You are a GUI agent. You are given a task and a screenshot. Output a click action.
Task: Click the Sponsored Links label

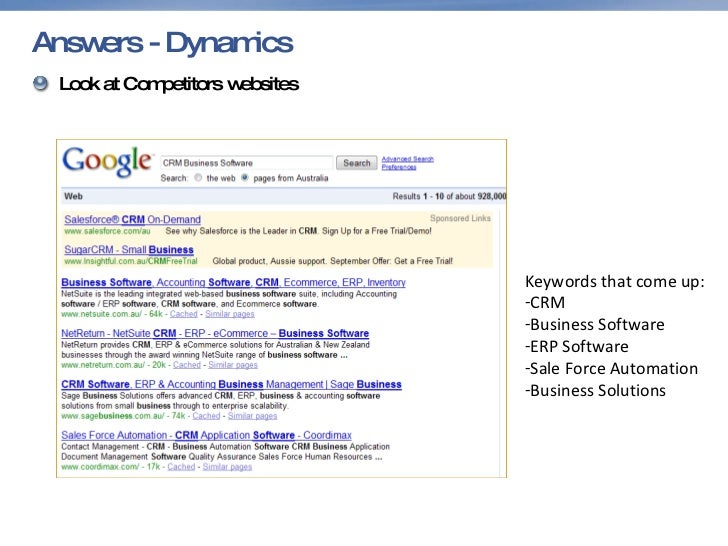(460, 218)
